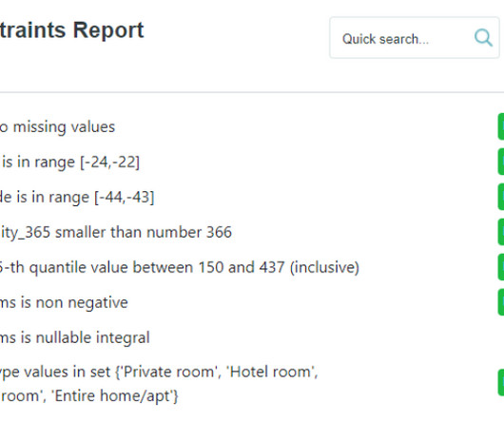Click green status badge for range [-24,-22] row
This screenshot has width=504, height=421.
click(501, 162)
